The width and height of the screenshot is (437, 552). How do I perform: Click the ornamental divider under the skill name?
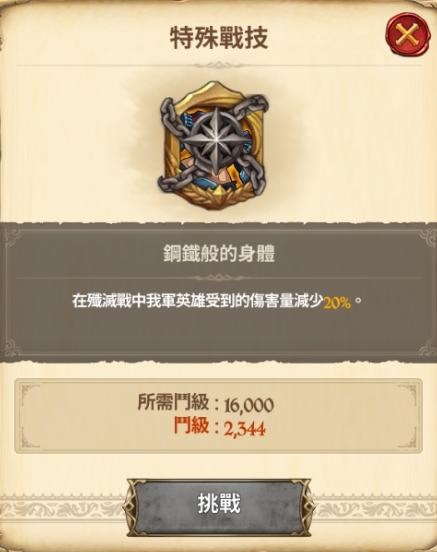tap(219, 278)
